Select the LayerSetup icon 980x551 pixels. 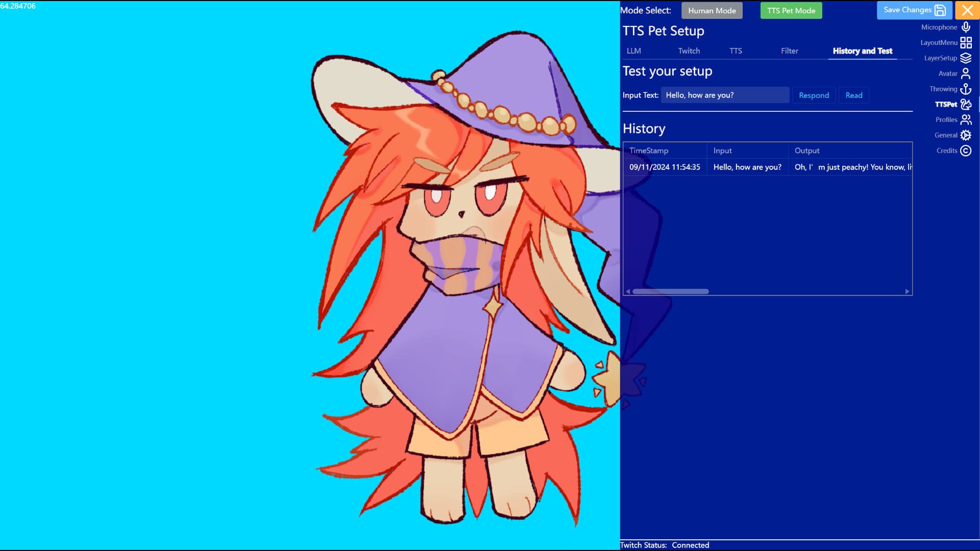pyautogui.click(x=966, y=58)
